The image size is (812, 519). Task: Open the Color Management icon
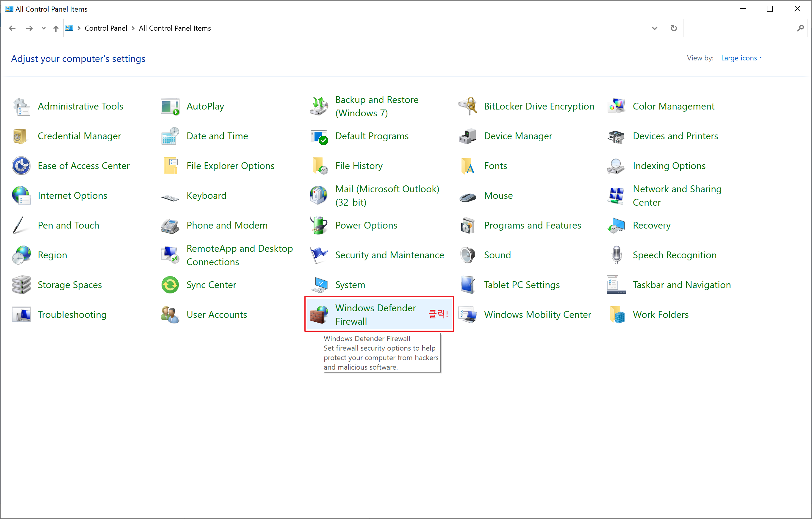coord(617,106)
